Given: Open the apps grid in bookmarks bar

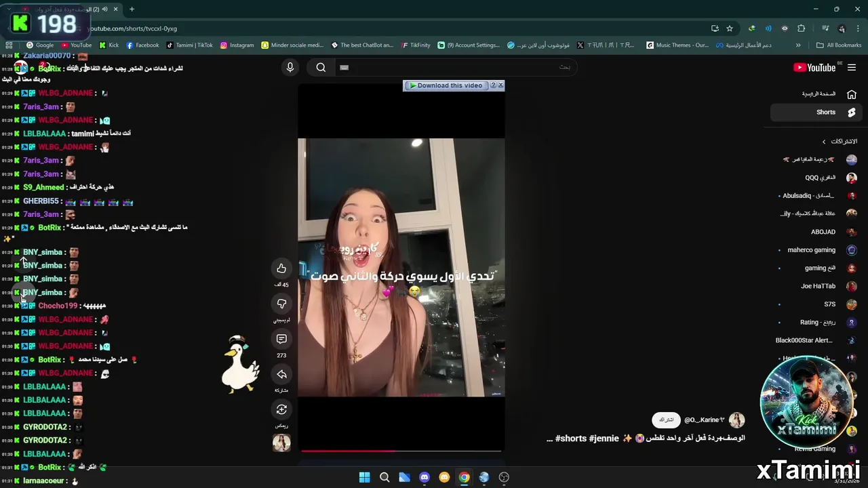Looking at the screenshot, I should (x=9, y=45).
